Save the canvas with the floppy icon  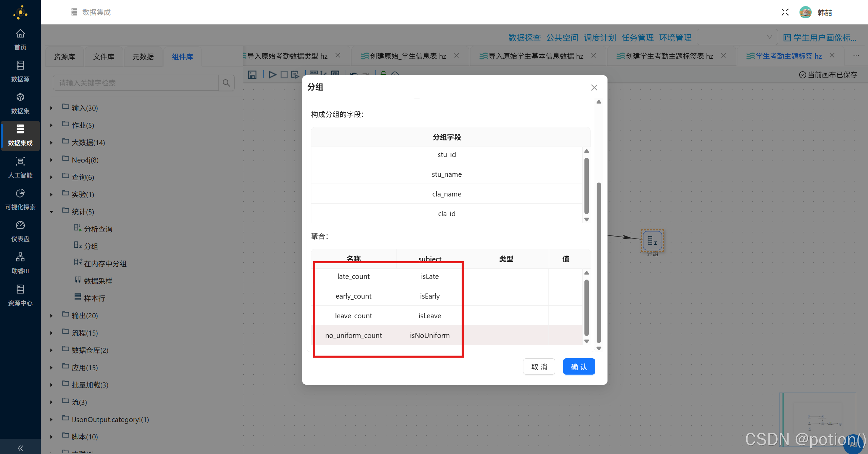click(x=252, y=75)
